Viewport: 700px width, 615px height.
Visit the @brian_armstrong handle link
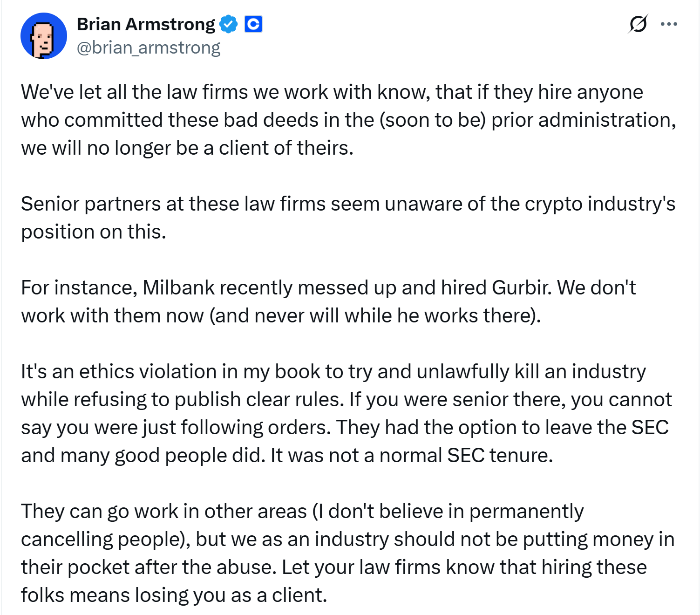coord(148,48)
